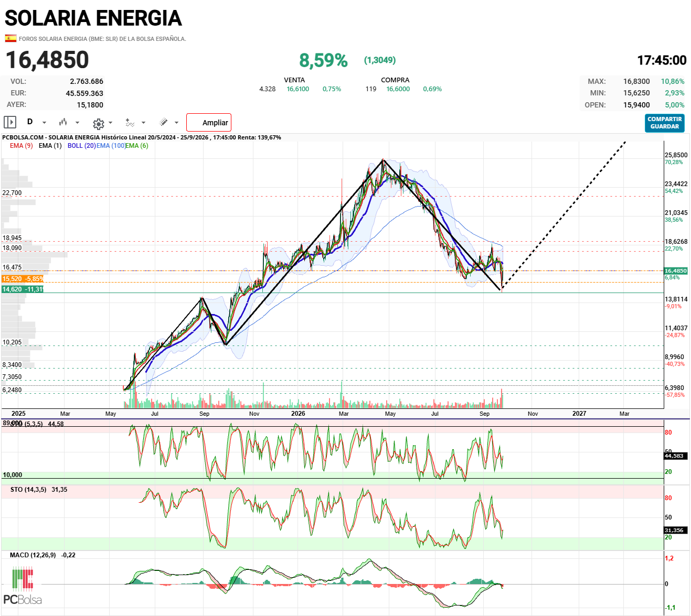Click the Compartir Guardar button
Viewport: 691px width, 616px height.
pos(665,123)
